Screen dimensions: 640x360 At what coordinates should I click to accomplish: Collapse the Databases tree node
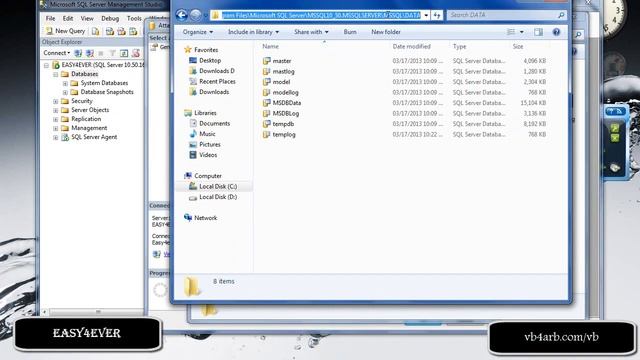point(56,74)
